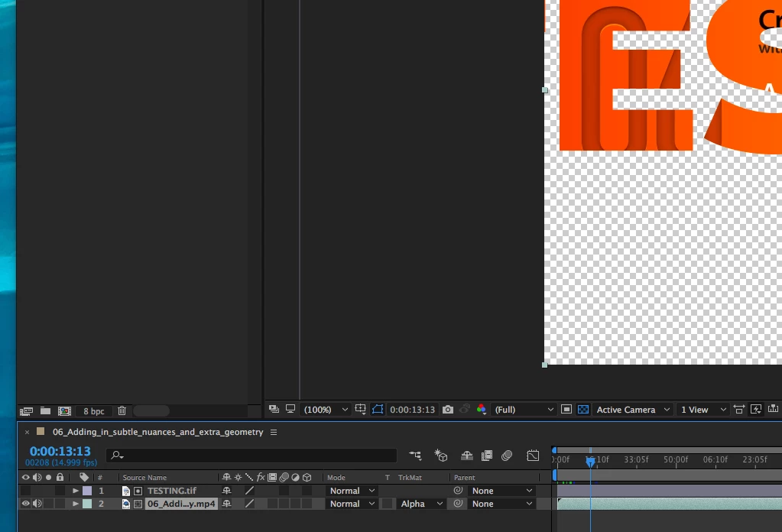
Task: Toggle Motion Blur enable icon in timeline toolbar
Action: pos(507,456)
